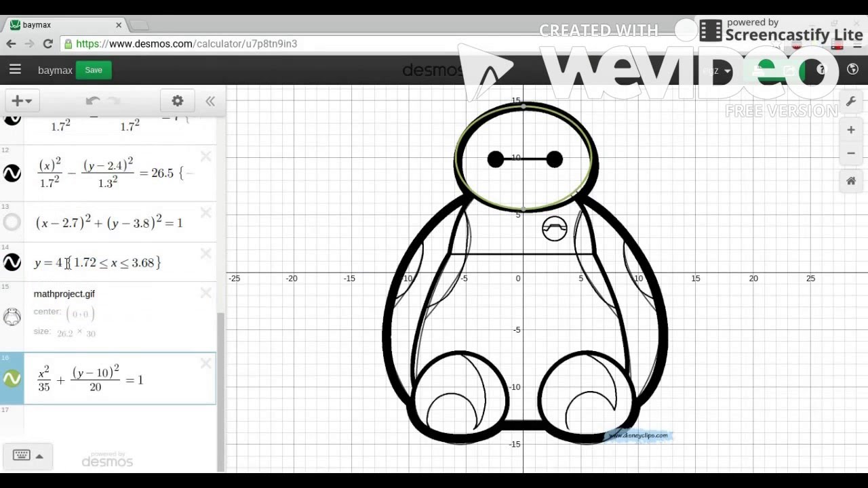The image size is (868, 488).
Task: Collapse the expression list with double chevron
Action: click(x=210, y=101)
